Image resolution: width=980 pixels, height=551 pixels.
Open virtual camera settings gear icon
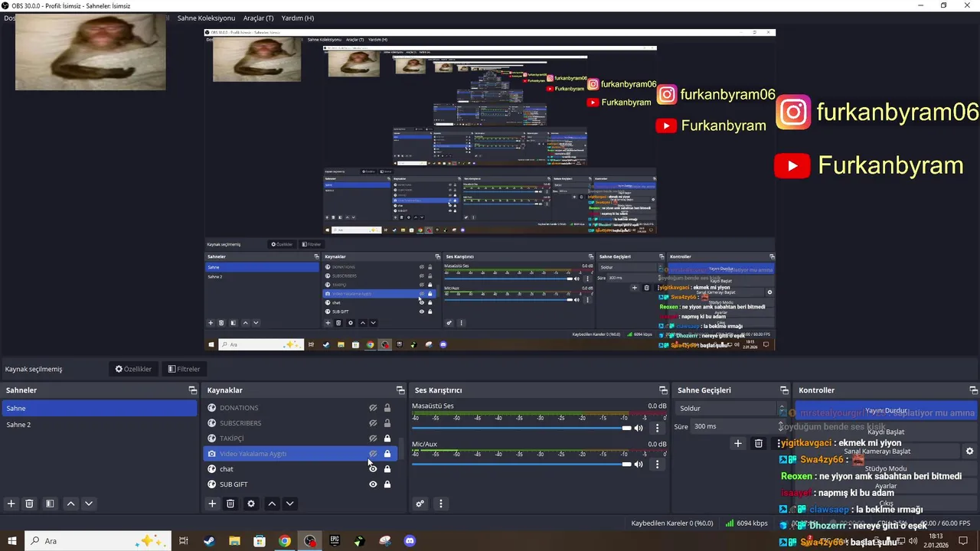tap(969, 452)
